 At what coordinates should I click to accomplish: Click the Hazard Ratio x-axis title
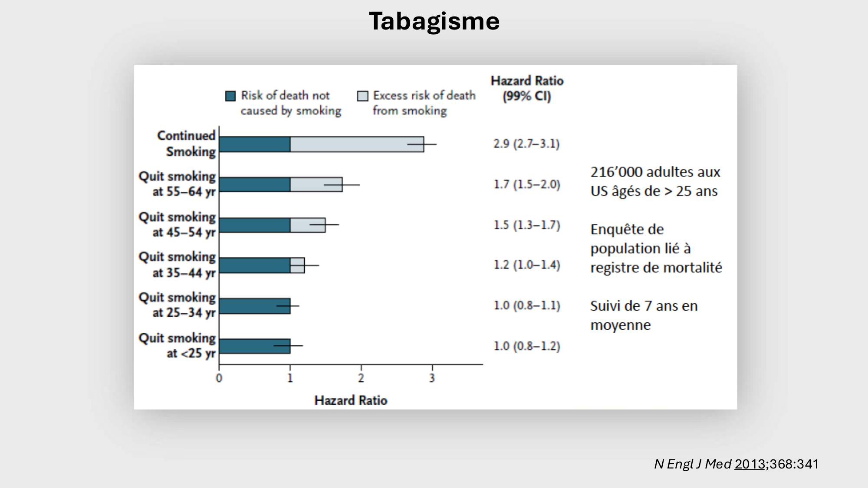[351, 400]
